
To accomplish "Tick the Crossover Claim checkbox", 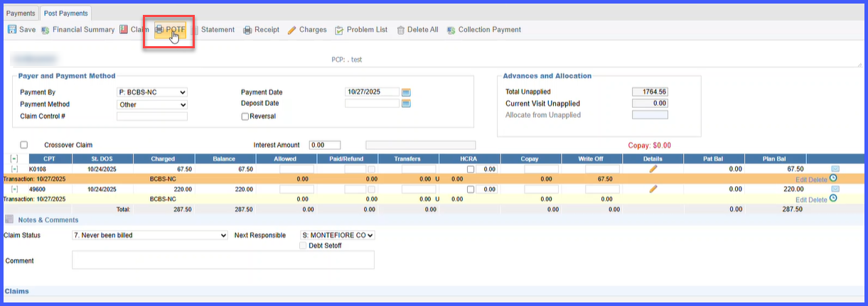I will pos(23,145).
